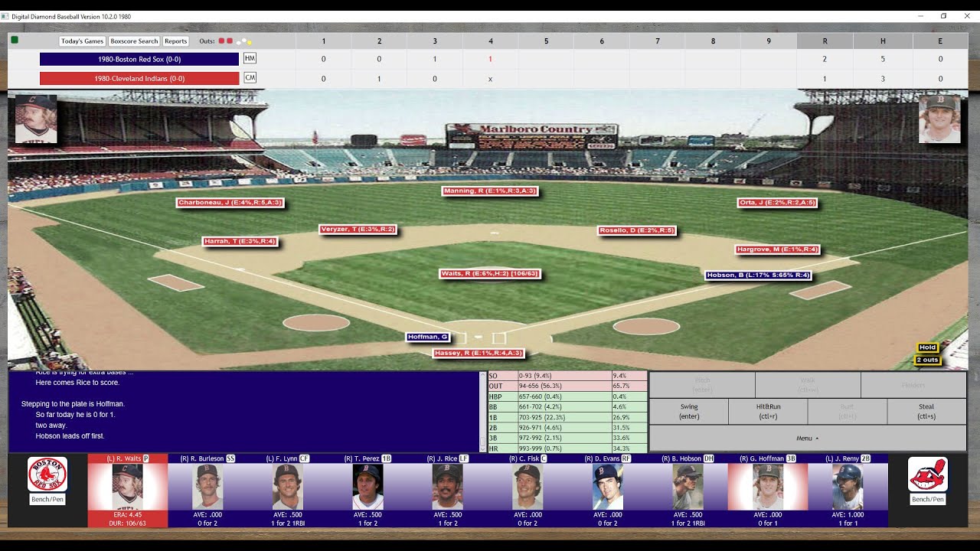Screen dimensions: 980x551
Task: Select fielder label Harrah, T
Action: 240,241
